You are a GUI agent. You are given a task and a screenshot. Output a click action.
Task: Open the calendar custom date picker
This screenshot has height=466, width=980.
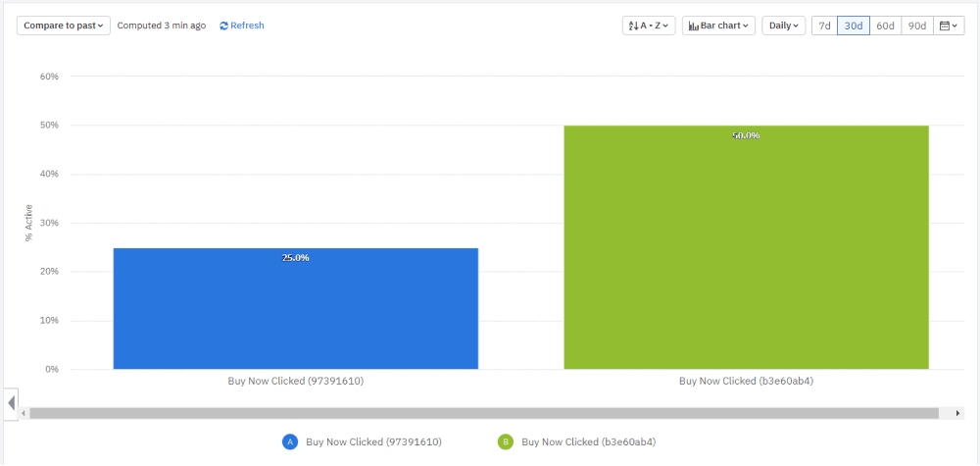[x=949, y=26]
